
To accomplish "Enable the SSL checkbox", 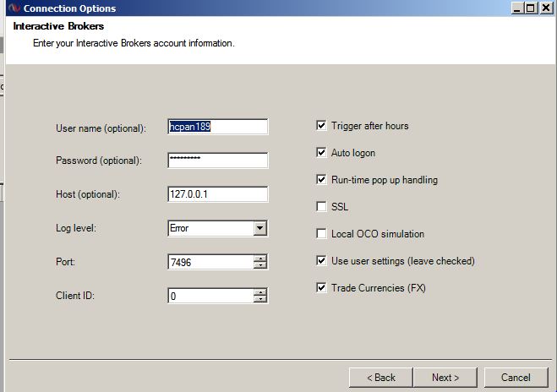I will (x=321, y=206).
